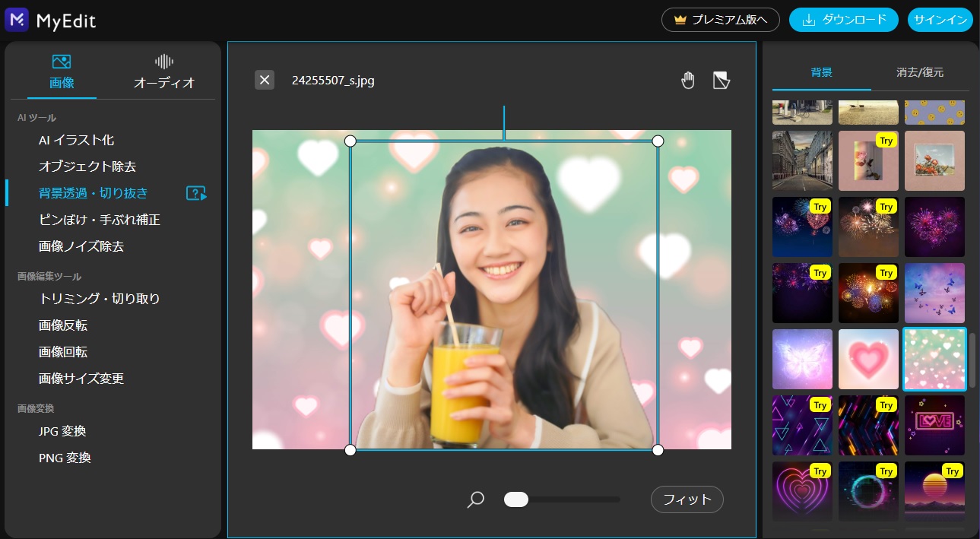This screenshot has height=539, width=980.
Task: Choose the glowing butterfly background
Action: point(802,359)
